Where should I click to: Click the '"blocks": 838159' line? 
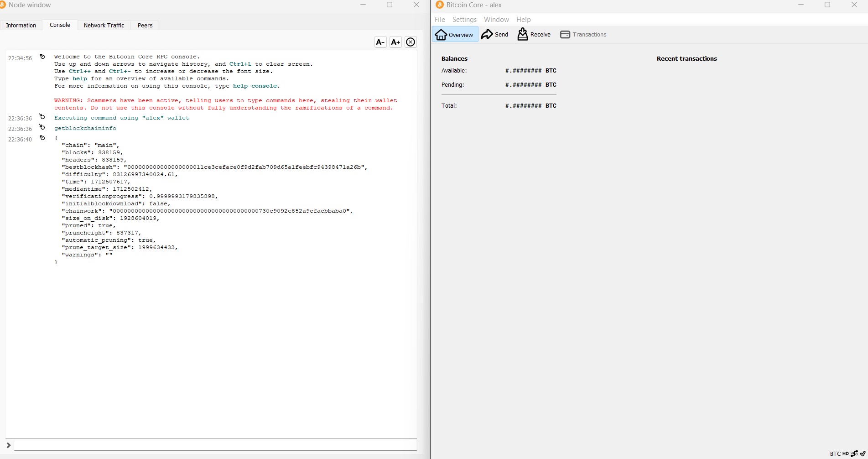(x=93, y=152)
